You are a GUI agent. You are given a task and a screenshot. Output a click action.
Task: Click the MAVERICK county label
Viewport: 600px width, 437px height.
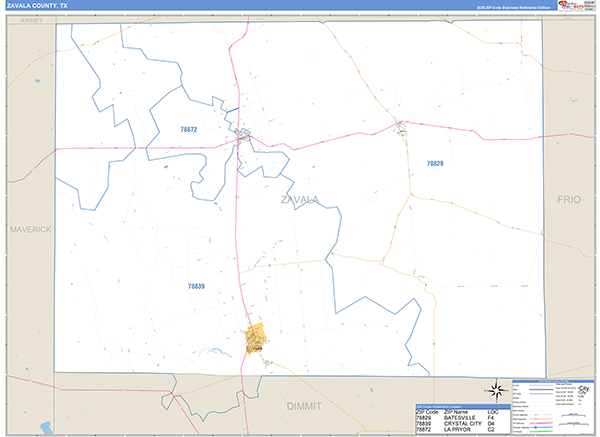pos(31,230)
